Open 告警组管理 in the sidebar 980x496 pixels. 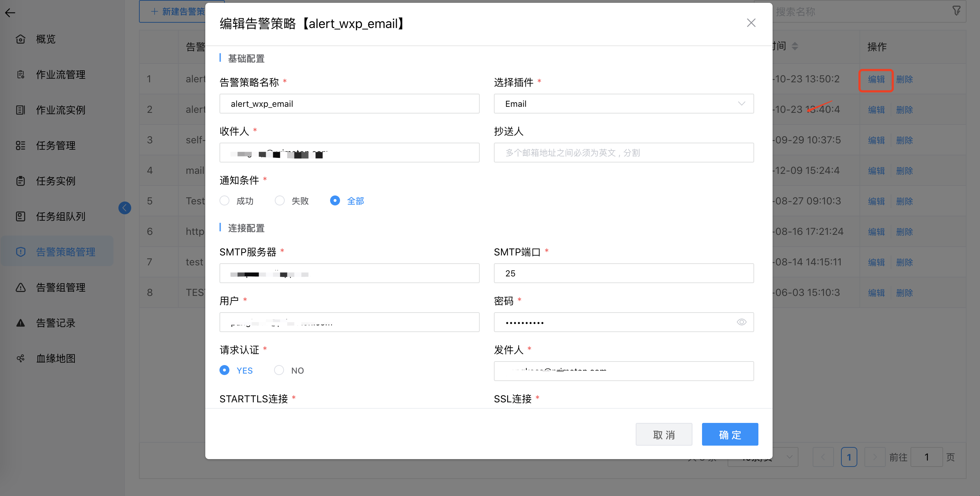[x=21, y=287]
